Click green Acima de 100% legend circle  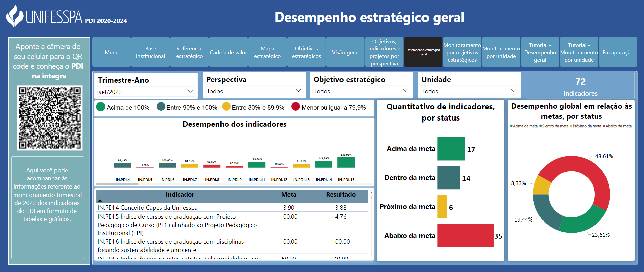[x=101, y=107]
